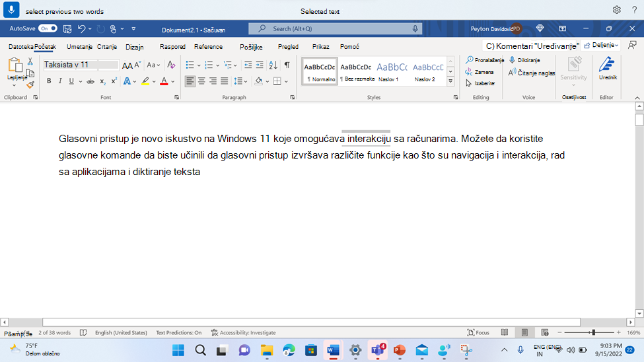Click the Format Painter brush icon
The image size is (644, 362).
30,85
